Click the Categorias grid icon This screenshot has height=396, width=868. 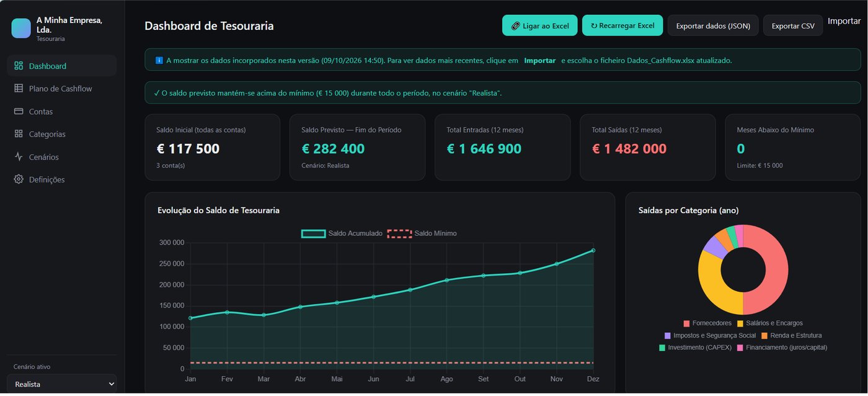(19, 134)
